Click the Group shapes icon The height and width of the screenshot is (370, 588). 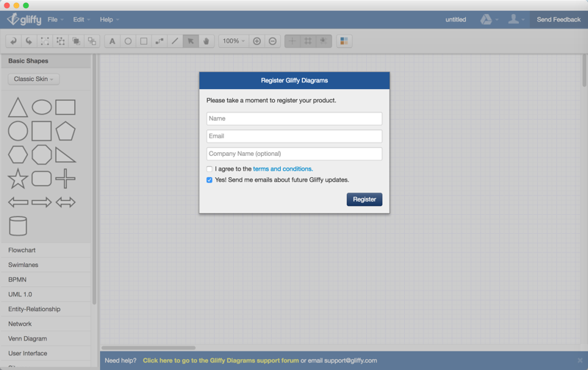pos(45,41)
